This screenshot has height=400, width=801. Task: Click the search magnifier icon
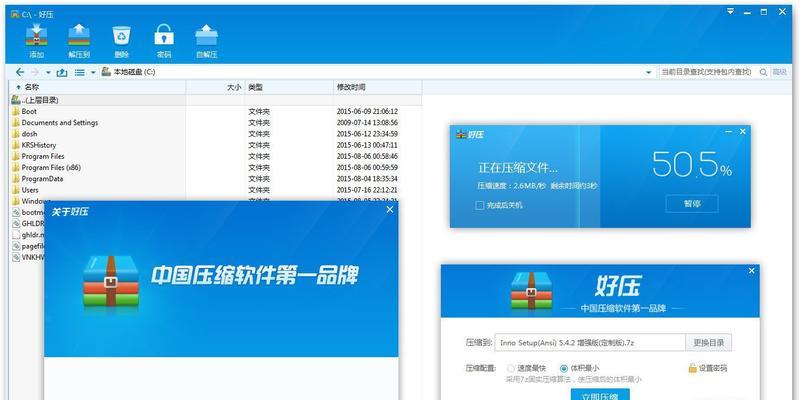pyautogui.click(x=763, y=73)
